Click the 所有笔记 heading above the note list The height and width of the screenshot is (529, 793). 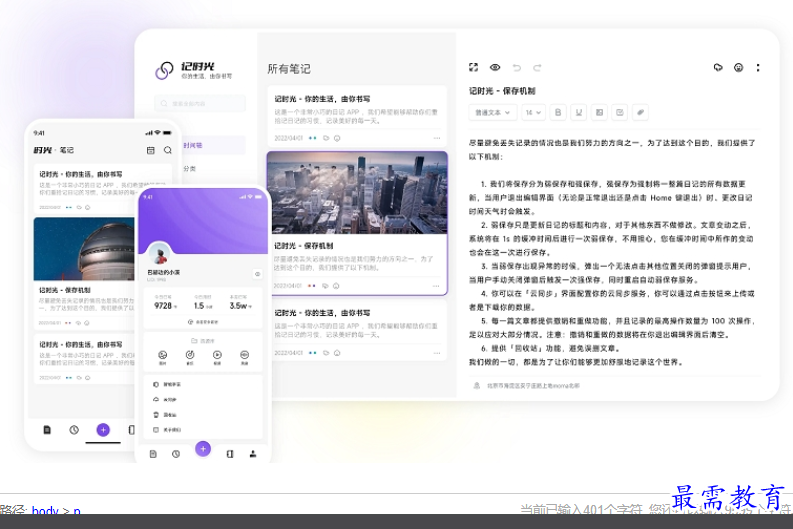click(x=289, y=69)
